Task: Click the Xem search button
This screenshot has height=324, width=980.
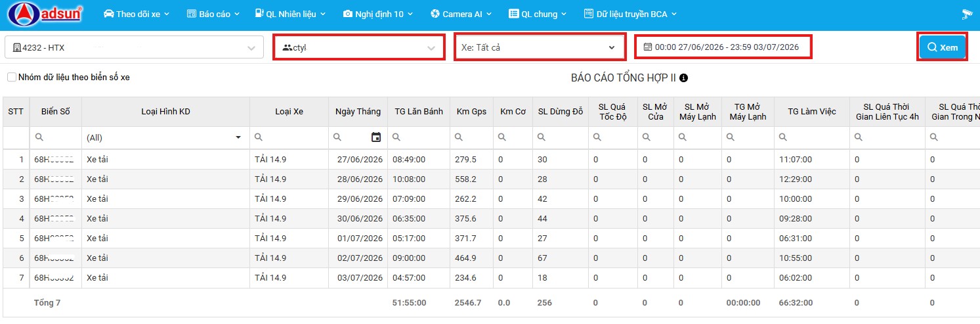Action: pyautogui.click(x=942, y=47)
